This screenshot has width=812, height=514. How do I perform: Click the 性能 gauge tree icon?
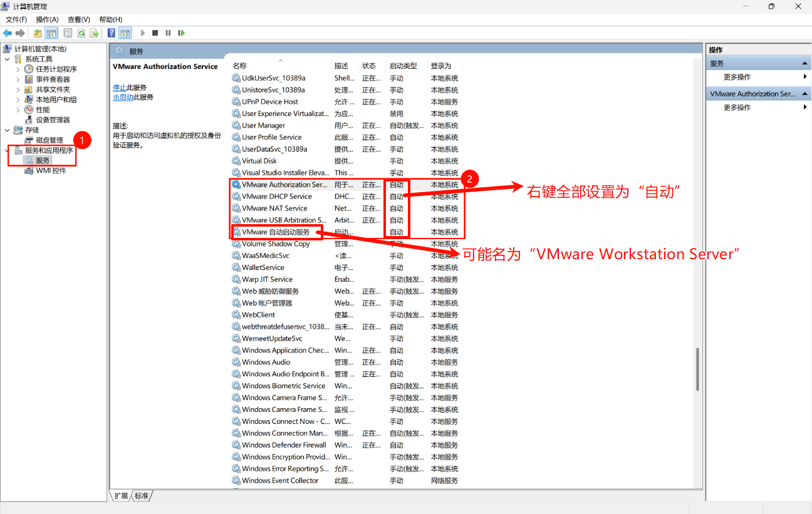(29, 110)
